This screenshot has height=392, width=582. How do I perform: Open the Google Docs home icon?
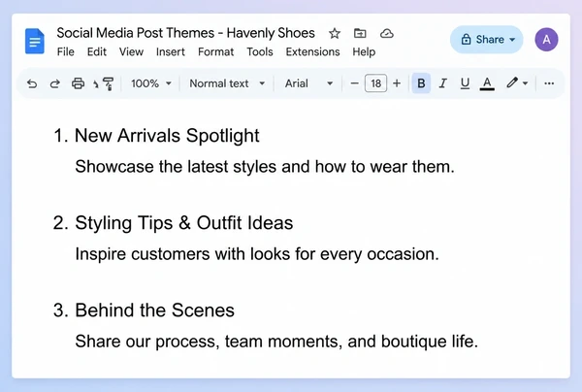(x=35, y=41)
